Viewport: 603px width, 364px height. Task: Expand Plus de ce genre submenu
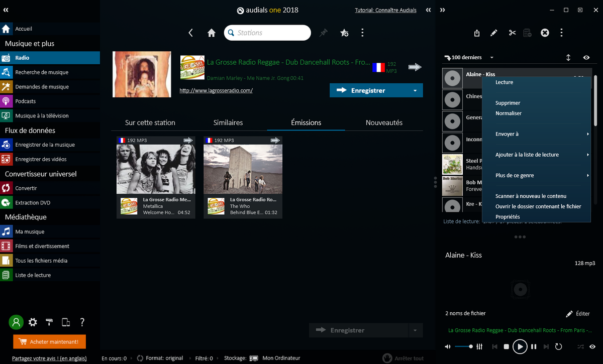pos(536,175)
